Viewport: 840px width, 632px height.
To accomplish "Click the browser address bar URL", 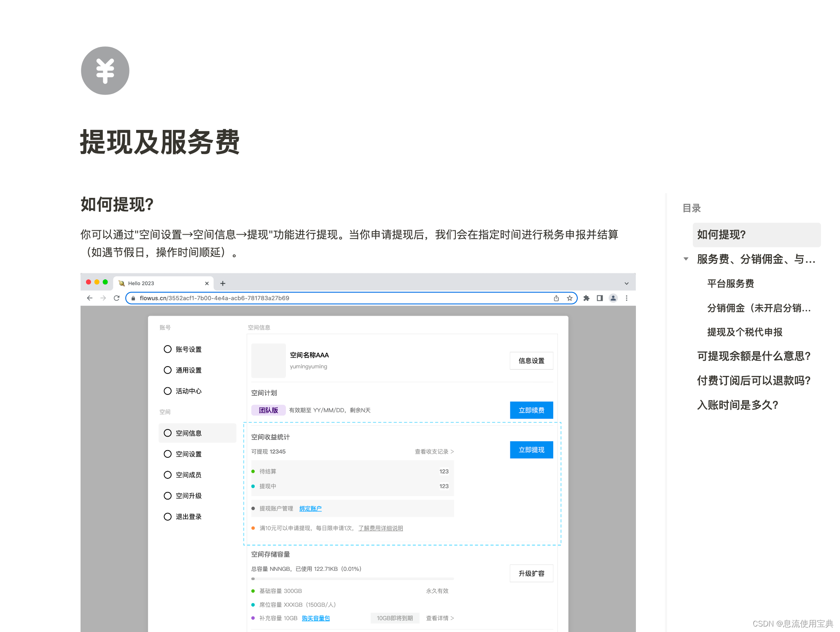I will pyautogui.click(x=214, y=298).
